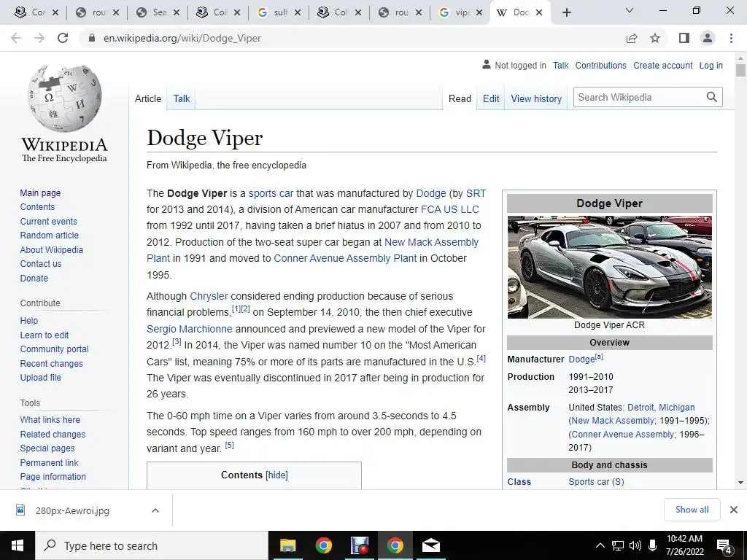Go to Main page in sidebar
This screenshot has height=560, width=747.
point(40,192)
